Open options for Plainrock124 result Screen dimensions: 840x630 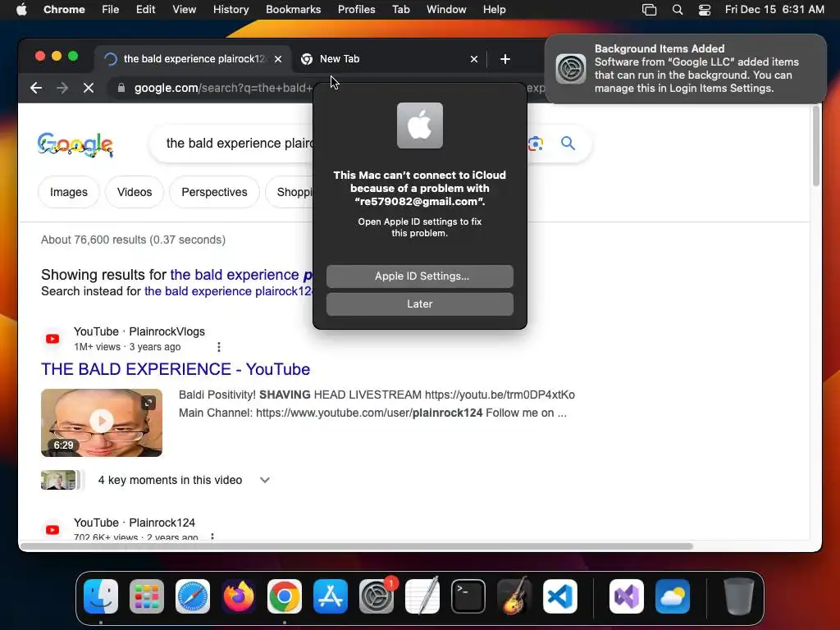tap(212, 536)
